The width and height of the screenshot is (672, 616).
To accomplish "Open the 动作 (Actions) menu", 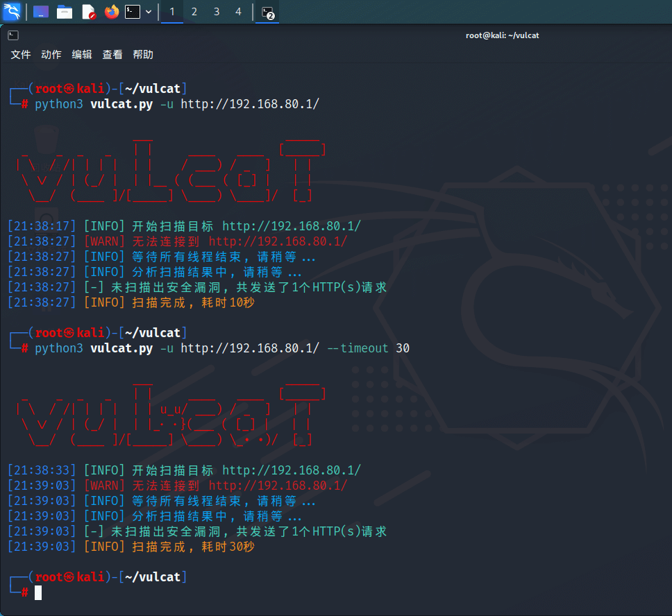I will tap(51, 55).
